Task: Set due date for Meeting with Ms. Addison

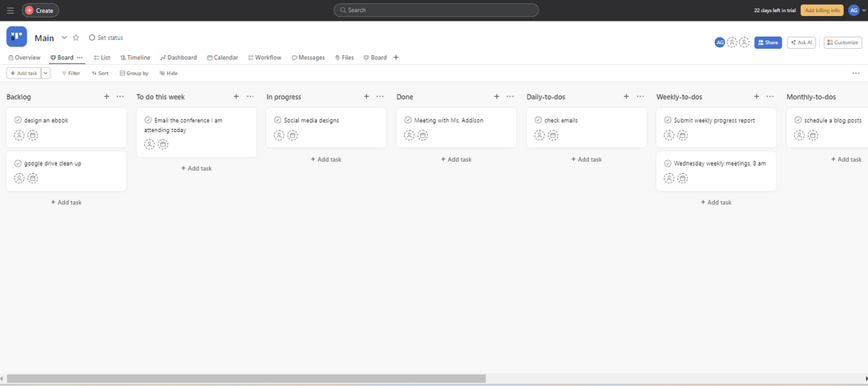Action: [422, 135]
